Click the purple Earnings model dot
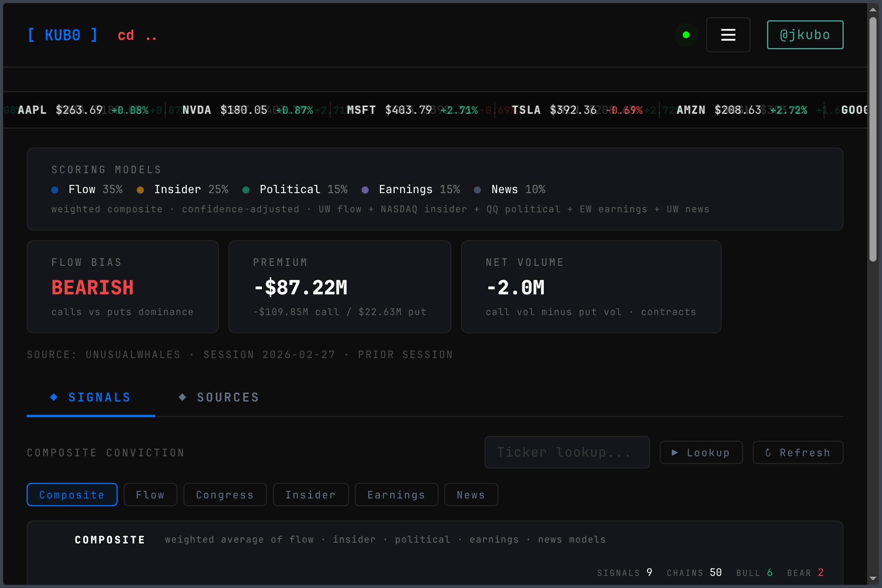Viewport: 882px width, 588px height. pyautogui.click(x=365, y=190)
